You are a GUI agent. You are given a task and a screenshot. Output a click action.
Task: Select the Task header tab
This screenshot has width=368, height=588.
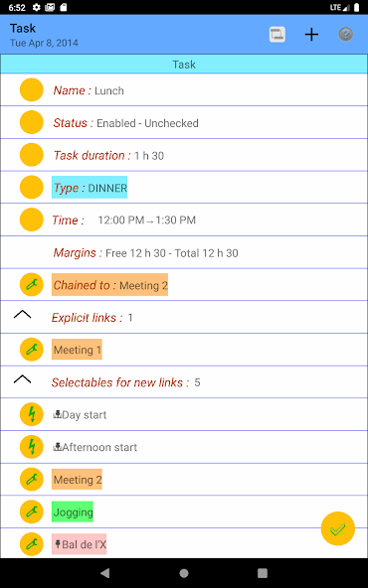pos(184,65)
